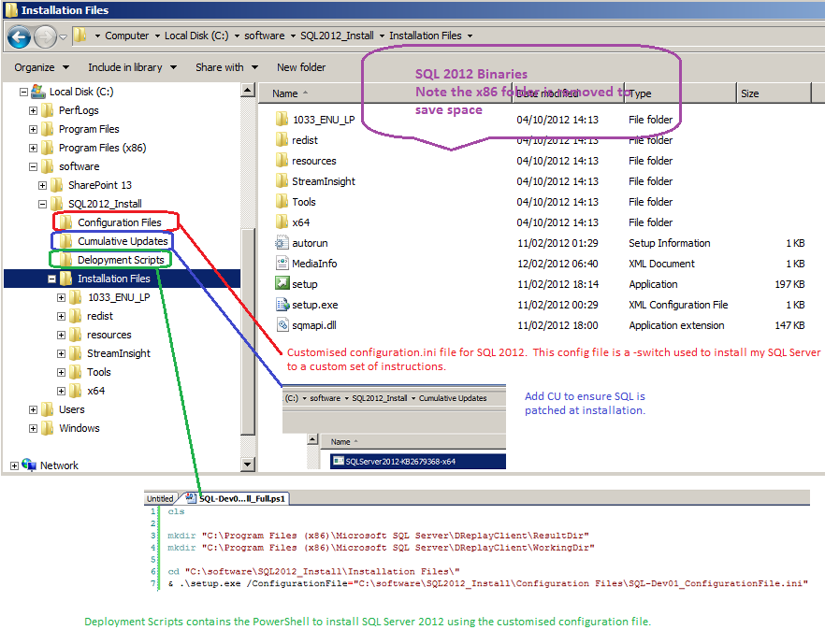Select the sqmapi.dll file icon
The image size is (825, 644).
click(x=282, y=325)
